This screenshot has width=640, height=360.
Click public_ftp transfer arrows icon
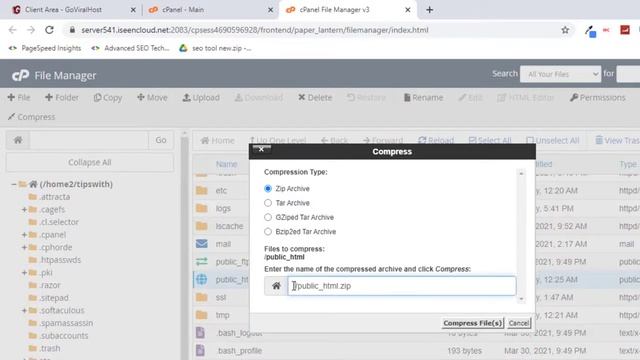click(202, 261)
